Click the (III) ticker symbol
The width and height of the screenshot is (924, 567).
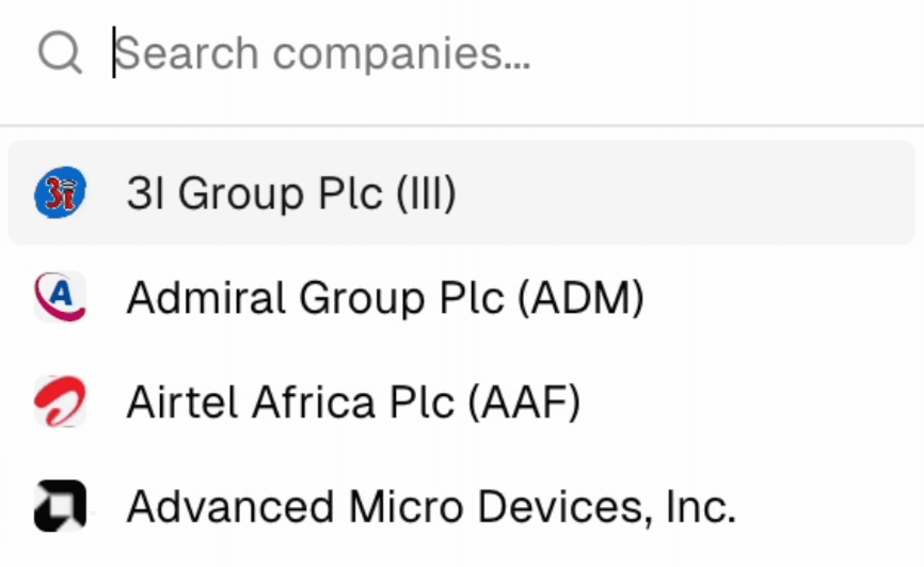click(x=426, y=193)
